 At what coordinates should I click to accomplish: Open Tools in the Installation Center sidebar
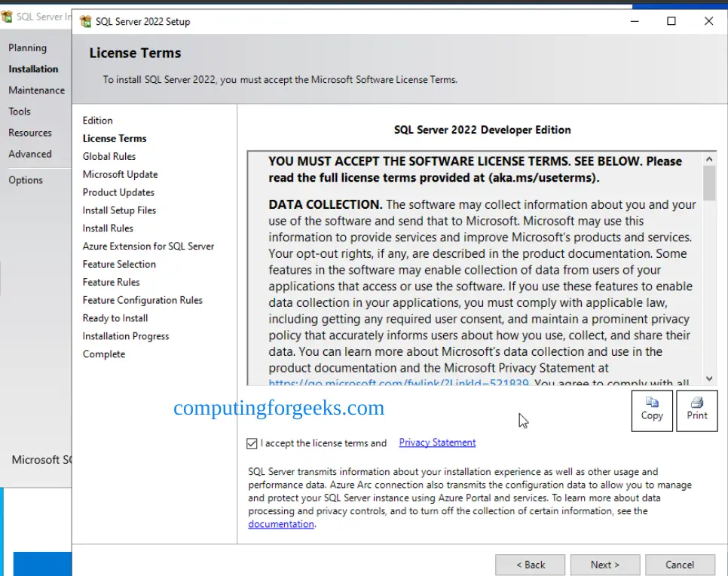pyautogui.click(x=20, y=112)
